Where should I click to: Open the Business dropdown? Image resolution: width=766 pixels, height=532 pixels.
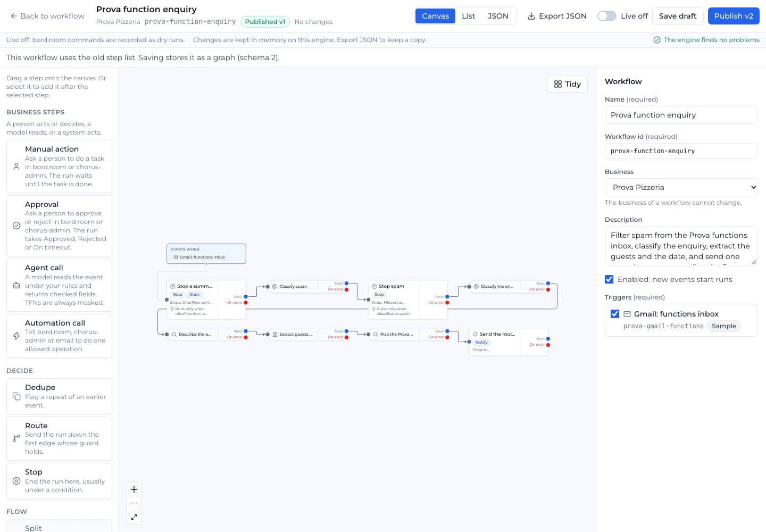681,187
